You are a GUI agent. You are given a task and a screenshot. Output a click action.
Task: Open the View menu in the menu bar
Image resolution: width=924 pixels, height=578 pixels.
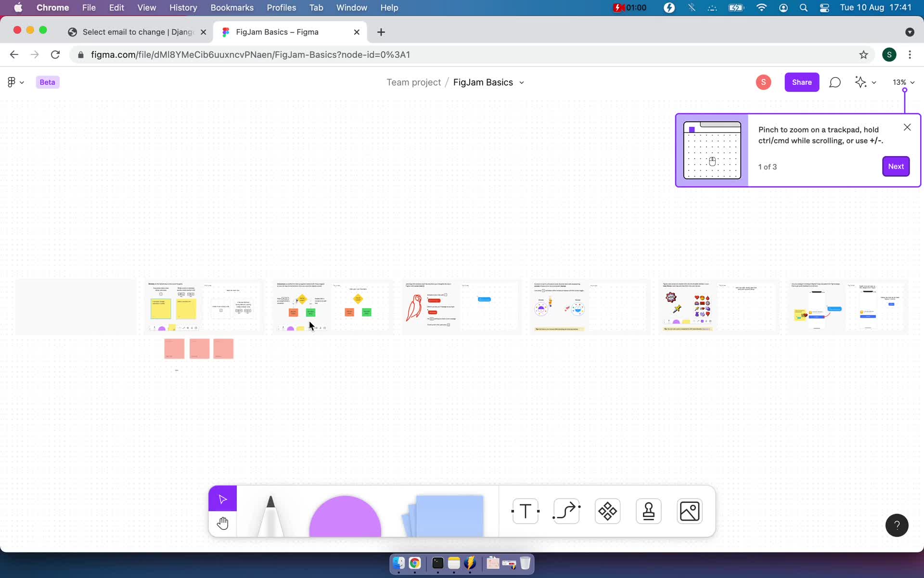(146, 7)
